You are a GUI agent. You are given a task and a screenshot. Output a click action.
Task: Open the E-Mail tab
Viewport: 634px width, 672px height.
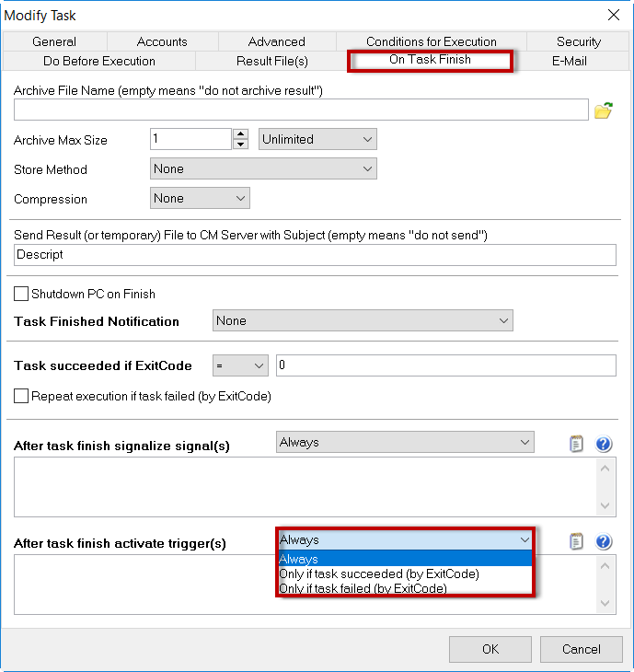click(569, 61)
